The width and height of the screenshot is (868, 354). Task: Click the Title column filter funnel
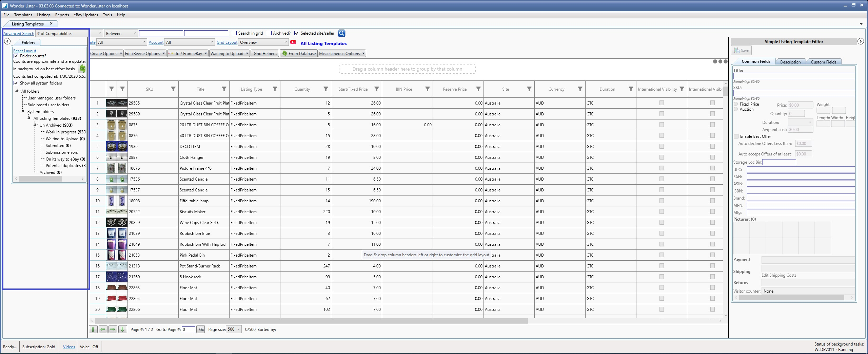coord(224,89)
